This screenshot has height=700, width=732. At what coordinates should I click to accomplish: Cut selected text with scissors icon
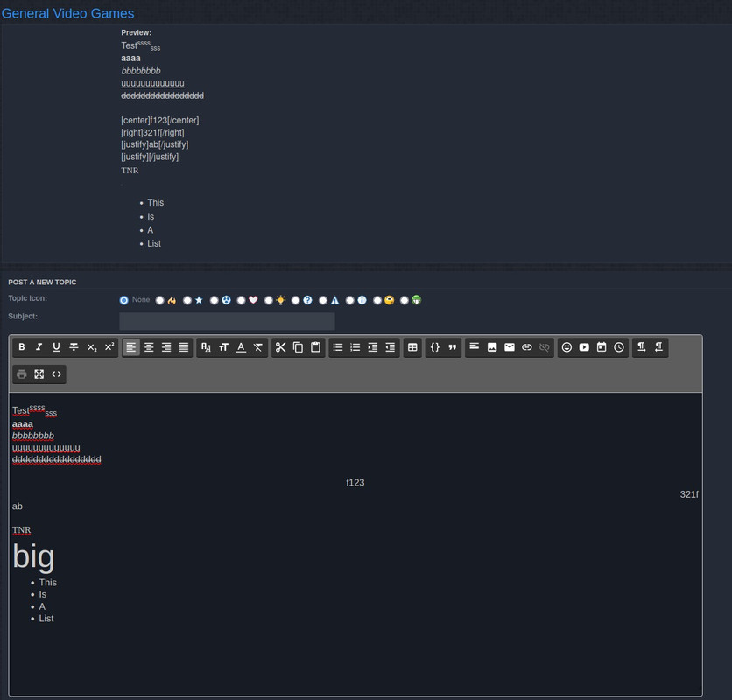pyautogui.click(x=280, y=347)
